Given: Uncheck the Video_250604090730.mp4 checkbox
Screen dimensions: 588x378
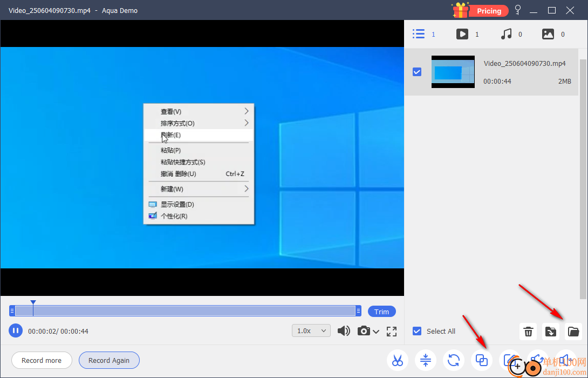Looking at the screenshot, I should point(416,72).
